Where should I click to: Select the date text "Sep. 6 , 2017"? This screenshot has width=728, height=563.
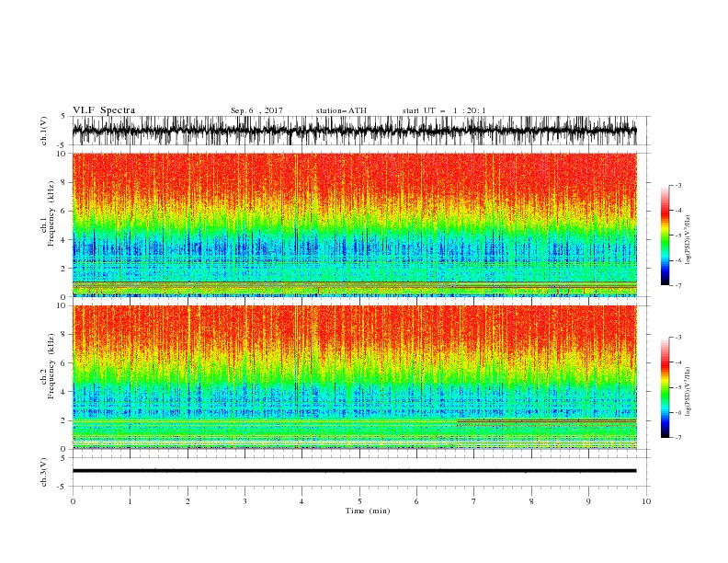256,110
